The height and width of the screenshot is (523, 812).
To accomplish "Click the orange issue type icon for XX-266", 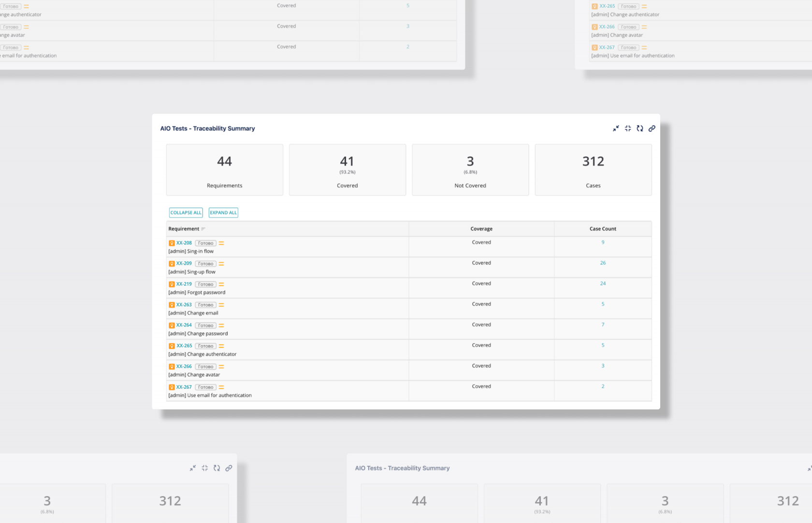I will (172, 367).
